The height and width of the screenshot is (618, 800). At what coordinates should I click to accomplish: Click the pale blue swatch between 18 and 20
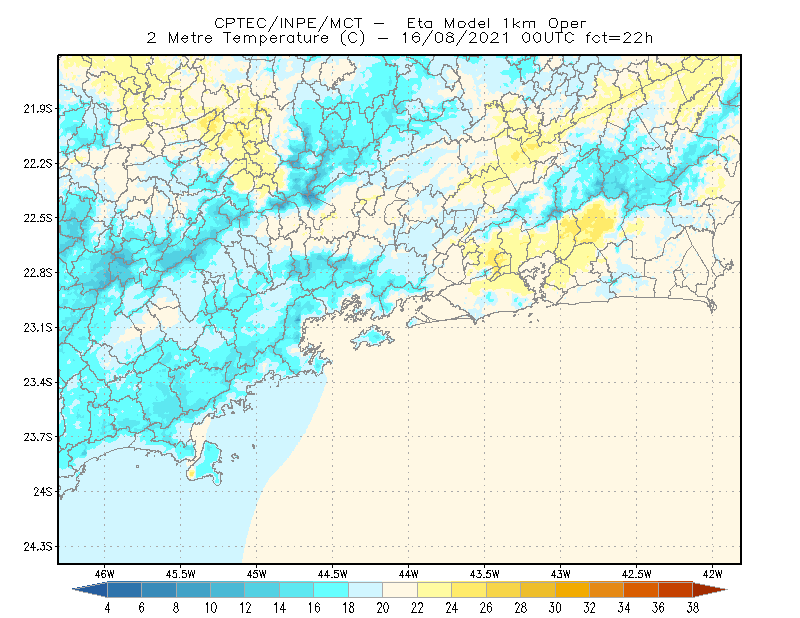(365, 590)
